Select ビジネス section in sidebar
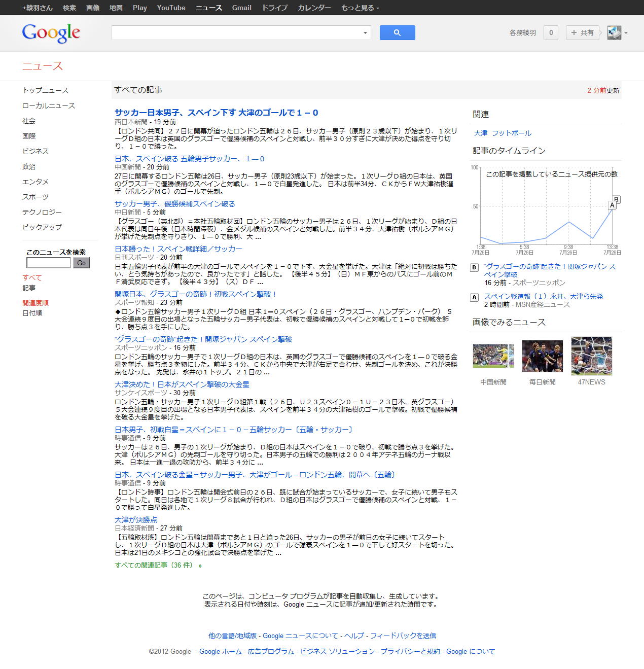The image size is (644, 669). [35, 151]
